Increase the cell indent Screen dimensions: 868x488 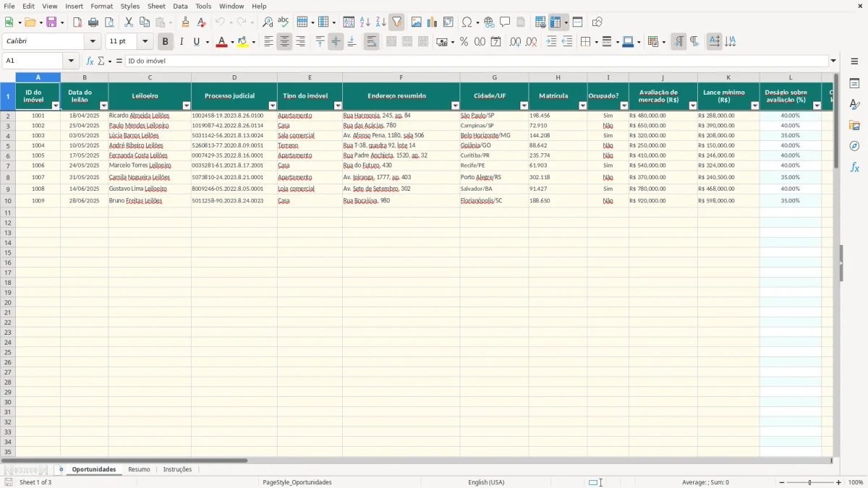pyautogui.click(x=551, y=42)
